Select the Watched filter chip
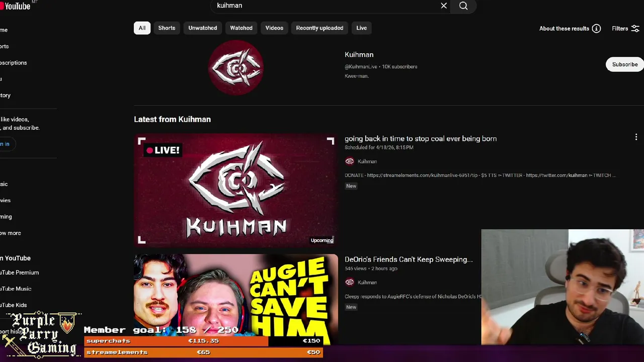The image size is (644, 362). [241, 28]
